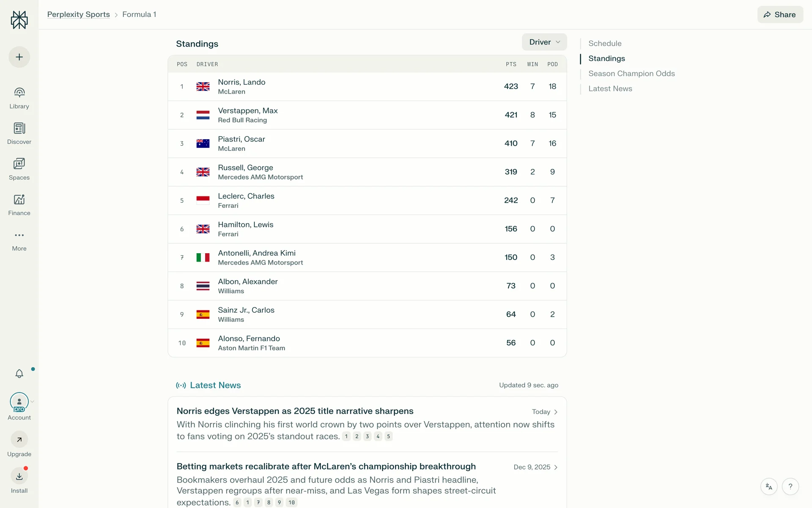
Task: Start a new thread with plus icon
Action: click(x=19, y=57)
